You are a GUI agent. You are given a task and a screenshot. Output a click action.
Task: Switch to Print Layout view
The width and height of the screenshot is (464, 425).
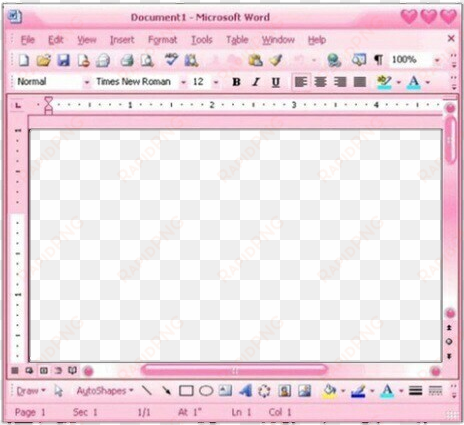44,370
